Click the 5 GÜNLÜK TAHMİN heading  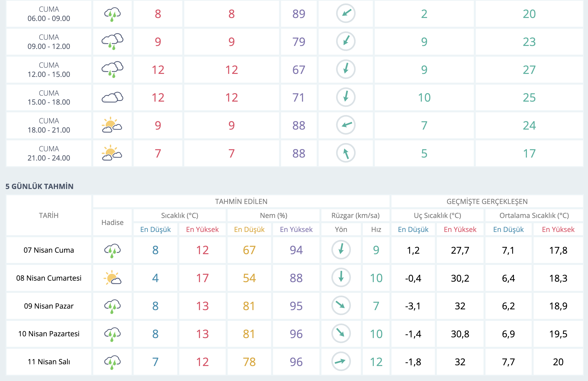click(x=39, y=186)
